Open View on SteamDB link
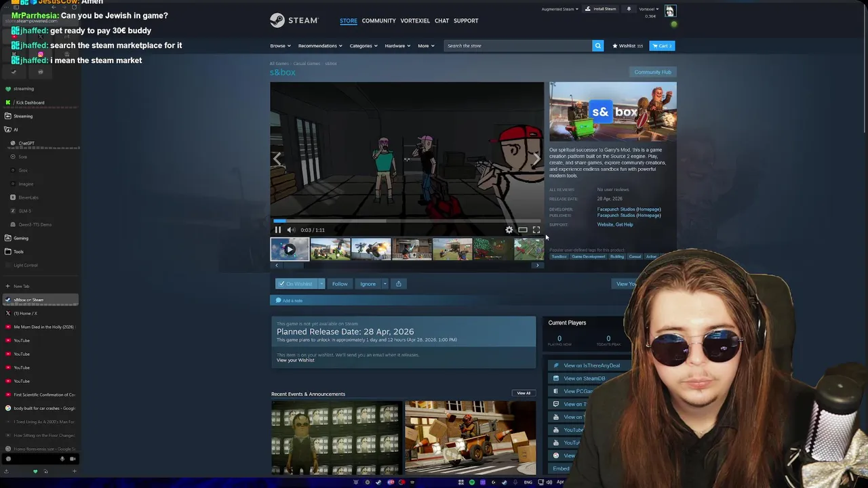The image size is (868, 488). (584, 378)
